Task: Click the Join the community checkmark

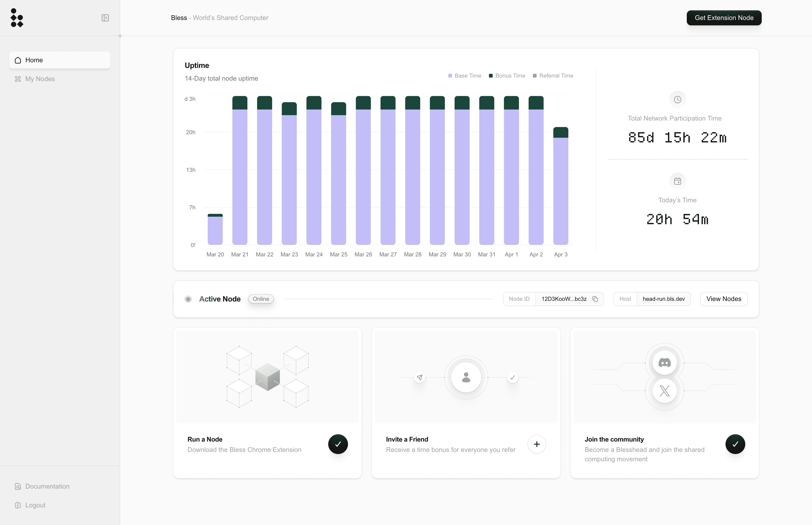Action: pos(735,444)
